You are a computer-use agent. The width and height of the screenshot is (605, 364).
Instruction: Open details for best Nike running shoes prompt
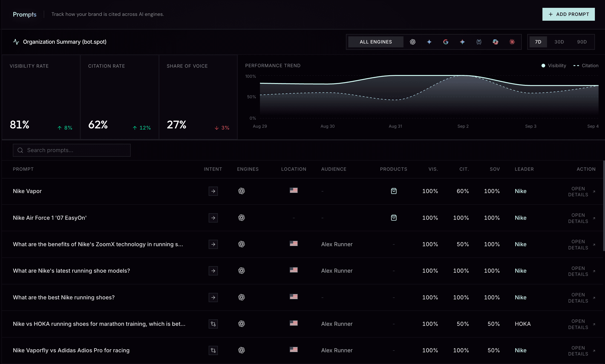582,298
